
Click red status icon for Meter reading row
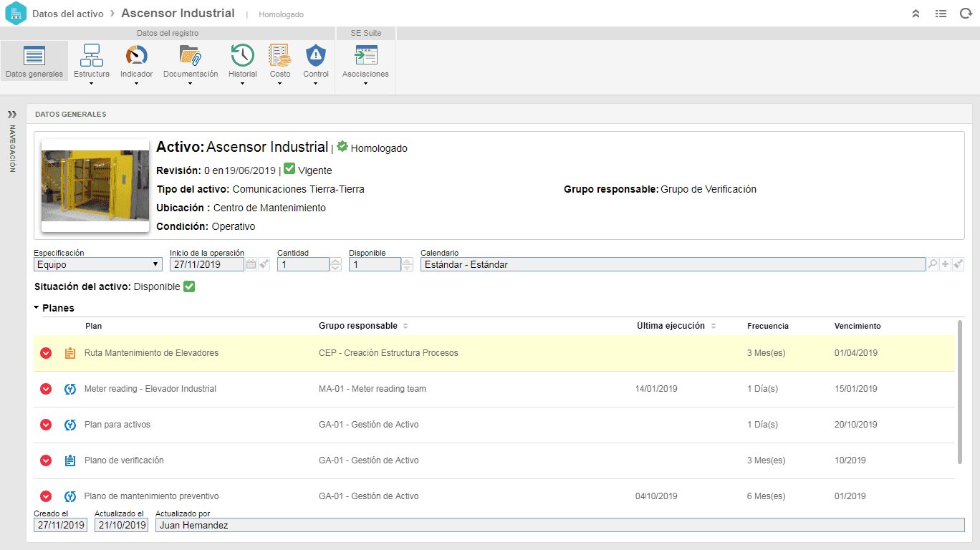click(x=46, y=389)
